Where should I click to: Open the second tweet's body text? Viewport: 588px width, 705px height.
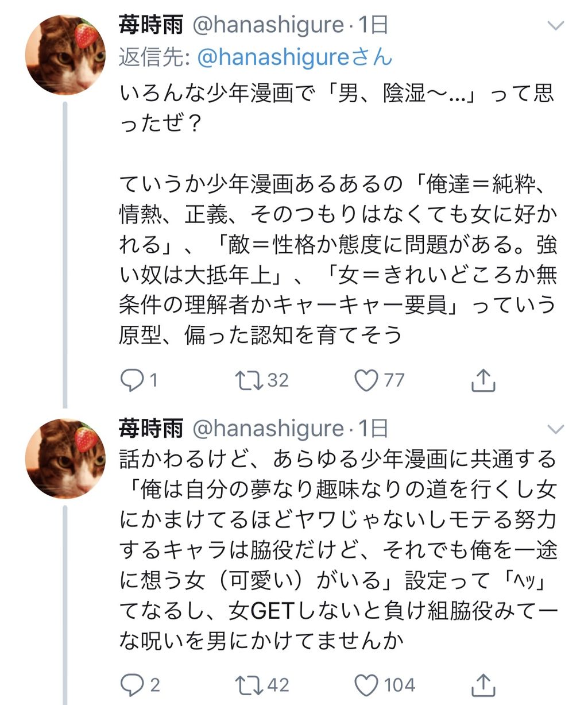tap(338, 549)
